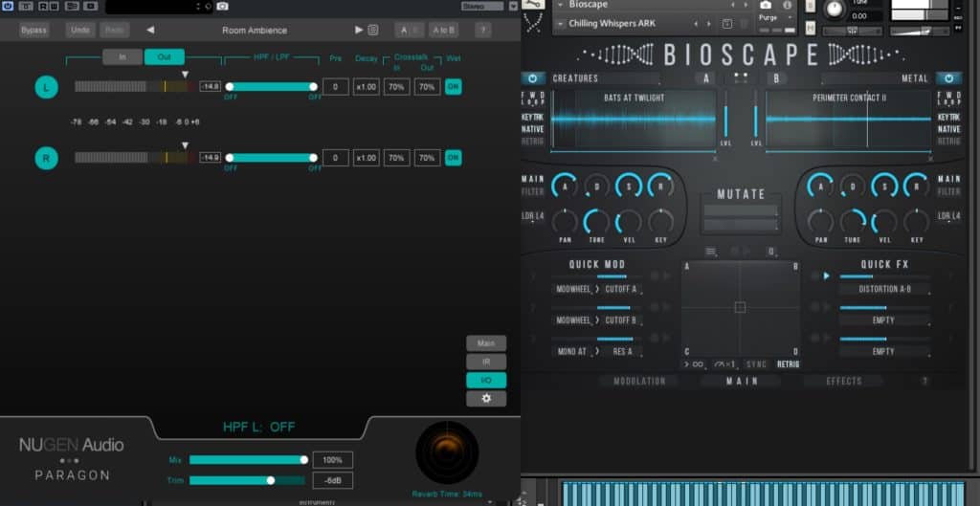The image size is (980, 506).
Task: Switch to the Effects tab in Bioscape
Action: click(844, 381)
